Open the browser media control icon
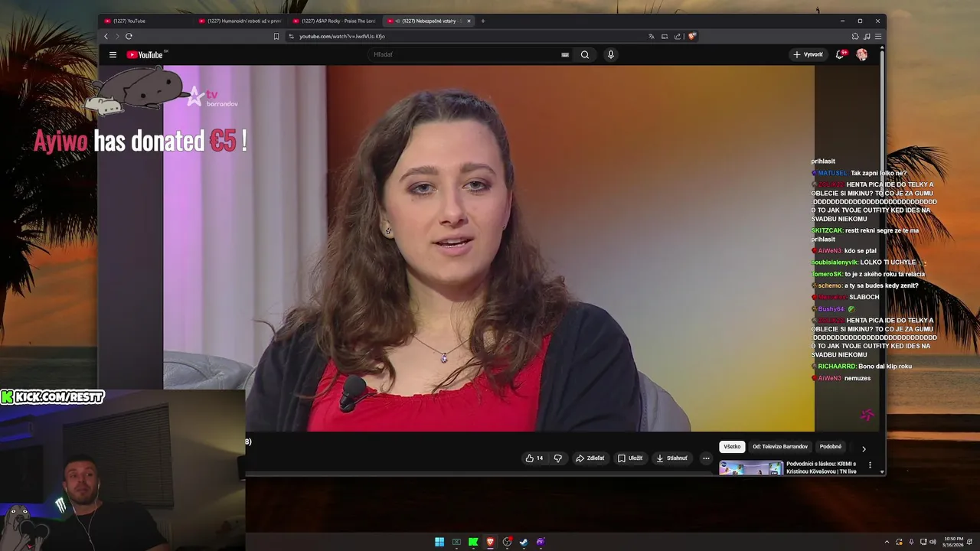This screenshot has height=551, width=980. (867, 36)
